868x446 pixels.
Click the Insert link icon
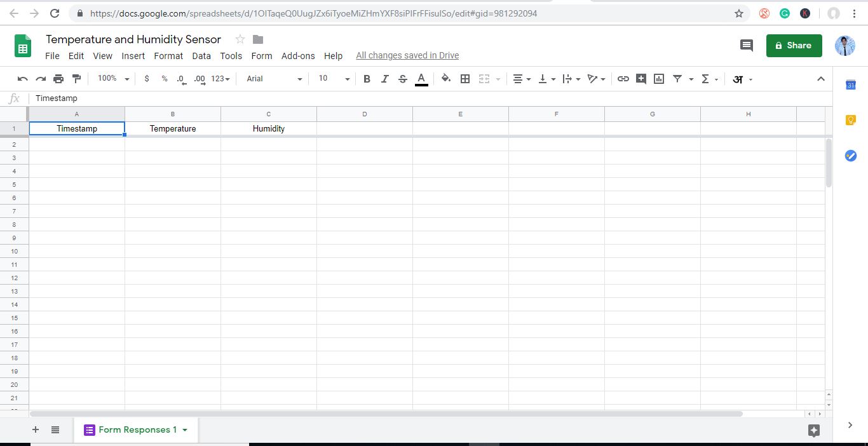point(623,79)
